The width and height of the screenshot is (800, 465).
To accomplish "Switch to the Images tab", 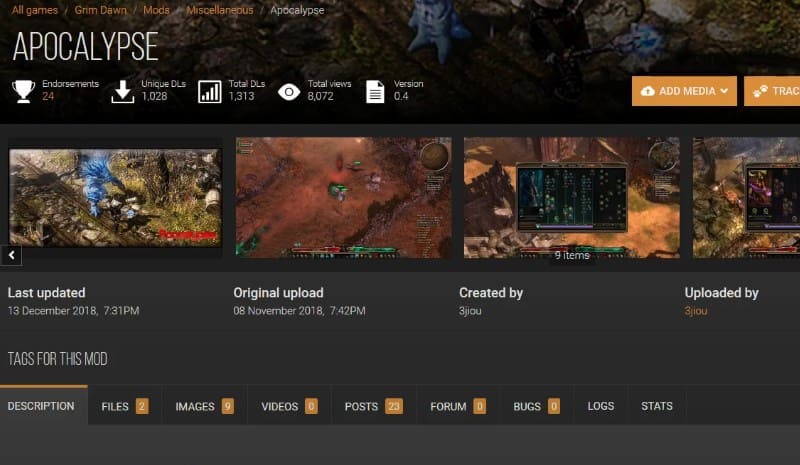I will click(204, 406).
